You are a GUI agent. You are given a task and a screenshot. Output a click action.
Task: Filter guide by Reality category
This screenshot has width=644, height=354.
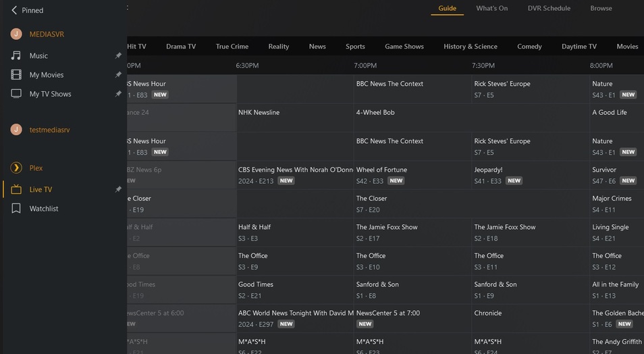(x=279, y=47)
